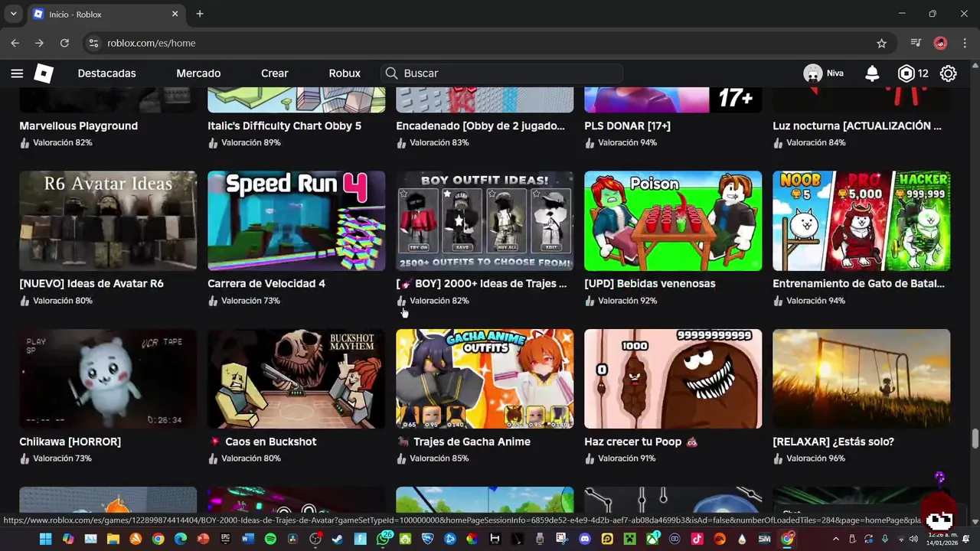Screen dimensions: 980x551
Task: Click Poison drinks game thumbnail
Action: point(673,220)
